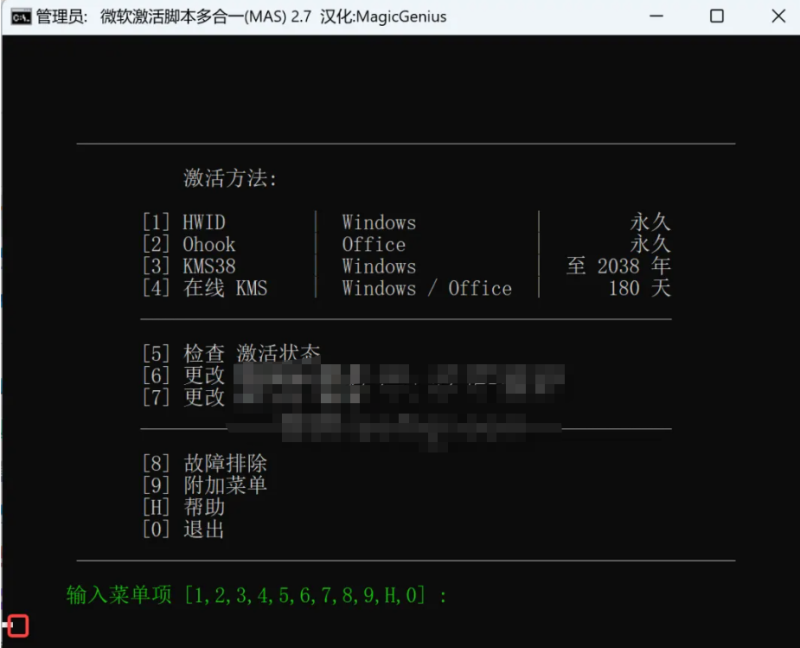Click the green 输入菜单项 prompt line
This screenshot has width=800, height=648.
(x=257, y=595)
